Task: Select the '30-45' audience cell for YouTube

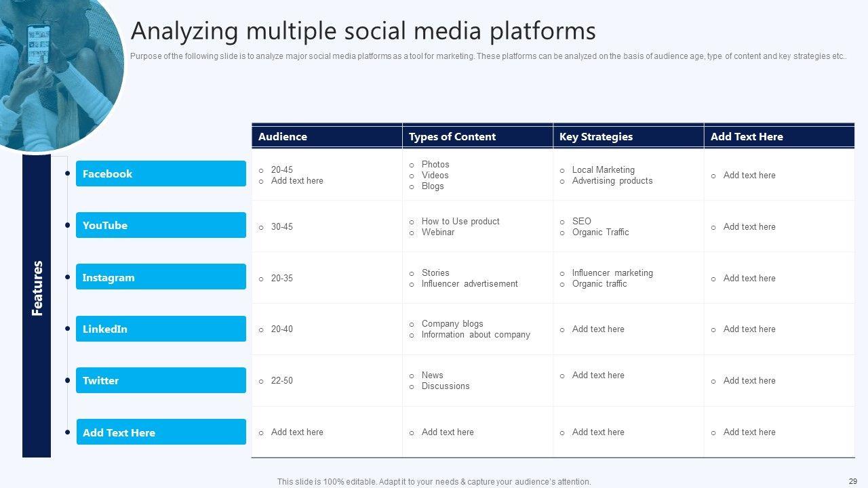Action: tap(282, 227)
